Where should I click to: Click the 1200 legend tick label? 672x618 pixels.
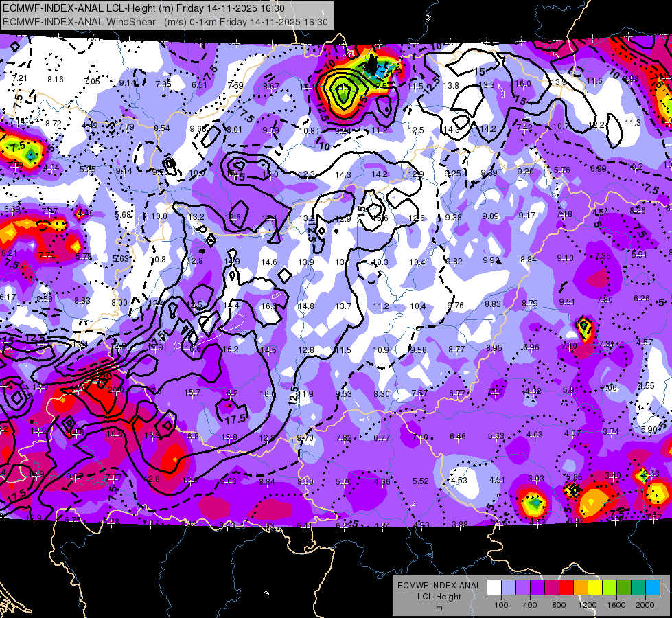point(588,605)
